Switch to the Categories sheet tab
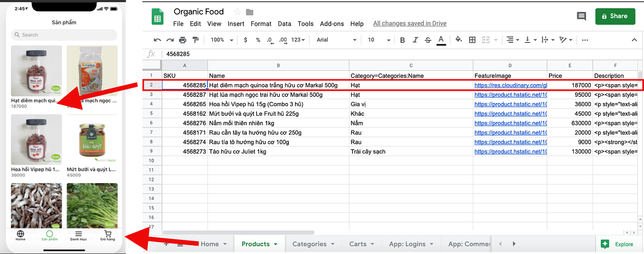This screenshot has width=644, height=254. pyautogui.click(x=314, y=244)
